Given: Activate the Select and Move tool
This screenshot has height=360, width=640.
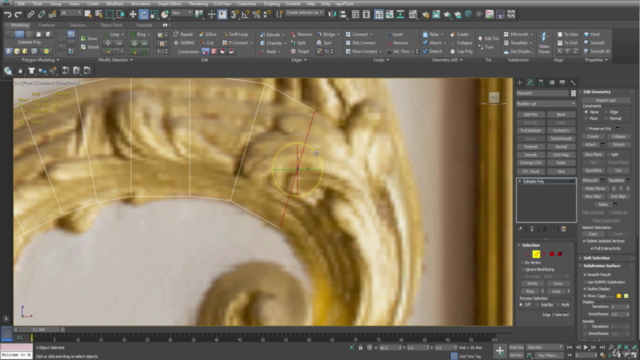Looking at the screenshot, I should click(x=133, y=14).
